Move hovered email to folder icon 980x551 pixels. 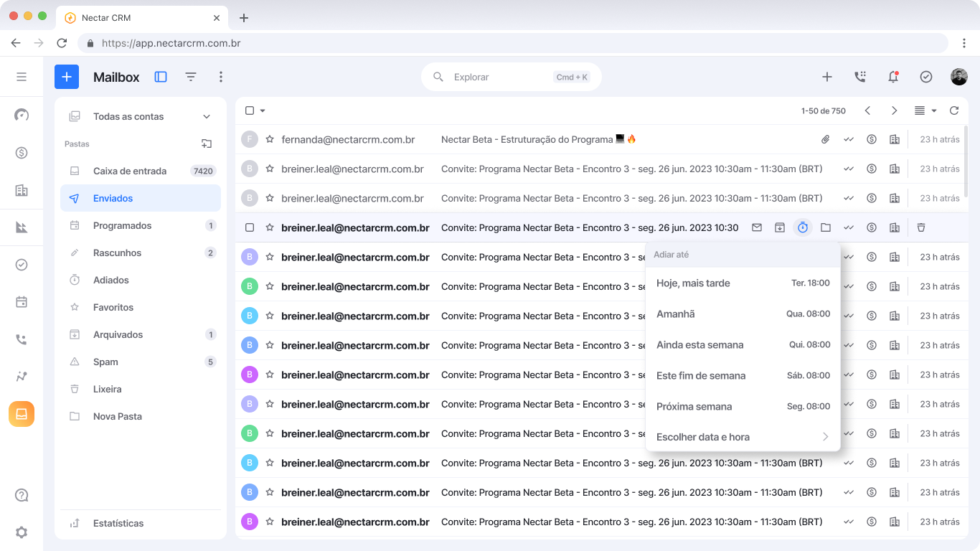(826, 227)
